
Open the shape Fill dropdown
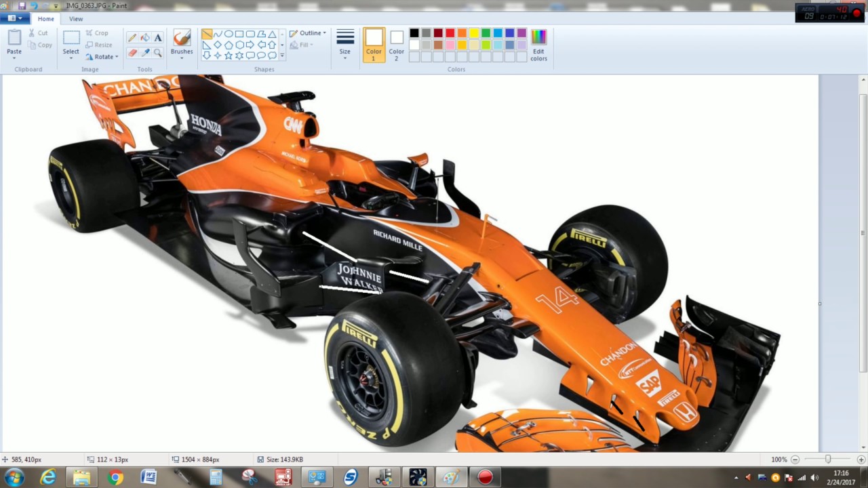click(x=301, y=45)
